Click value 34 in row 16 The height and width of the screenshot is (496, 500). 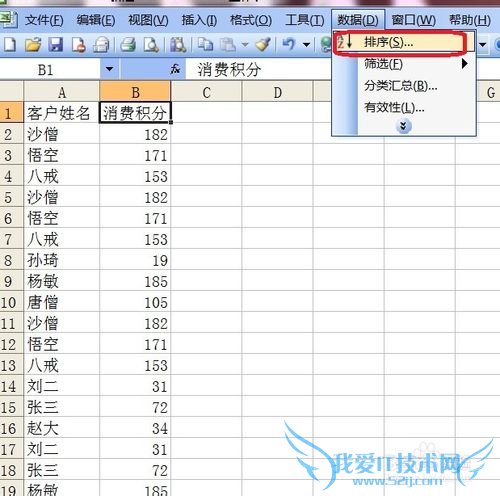point(135,428)
